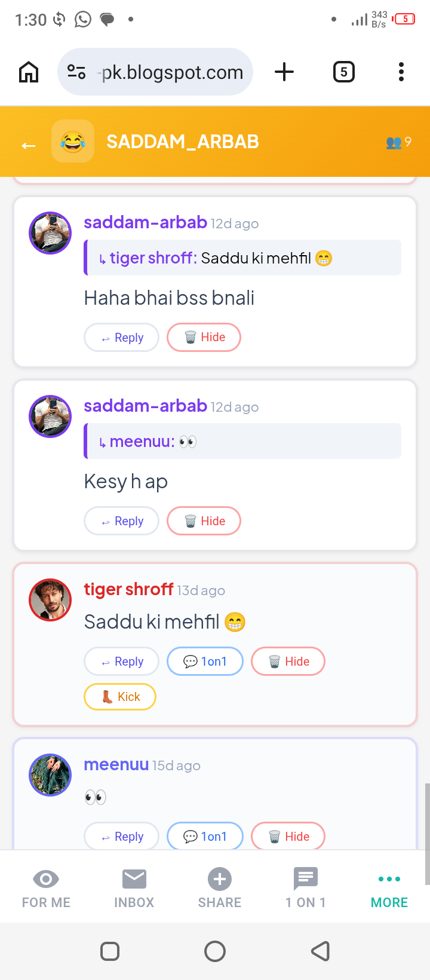The image size is (430, 980).
Task: Hide tiger shroff's 'Saddu ki mehfil' message
Action: pyautogui.click(x=288, y=661)
